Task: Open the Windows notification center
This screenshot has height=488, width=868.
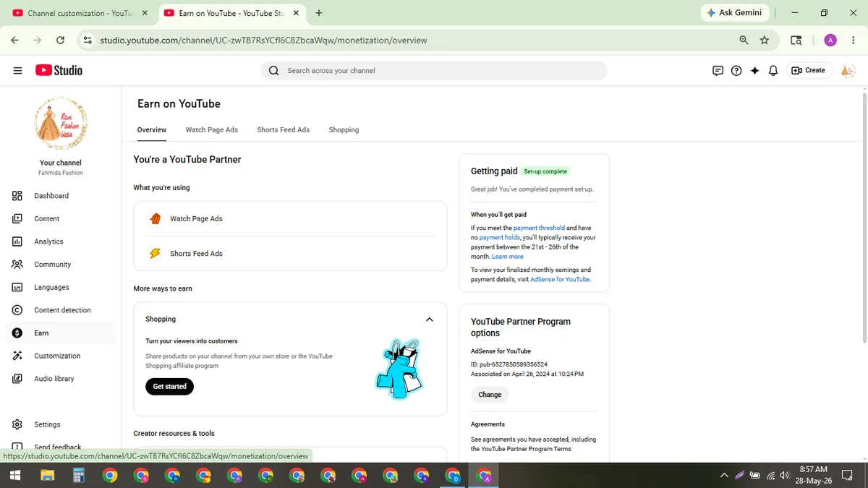Action: click(848, 475)
